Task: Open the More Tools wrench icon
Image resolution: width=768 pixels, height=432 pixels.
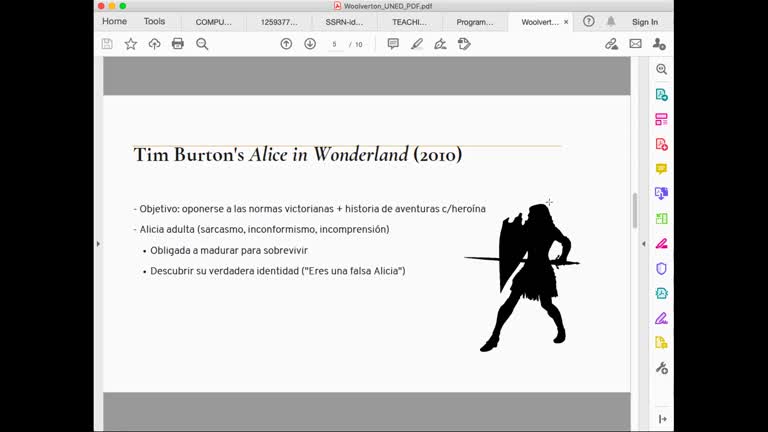Action: click(661, 368)
